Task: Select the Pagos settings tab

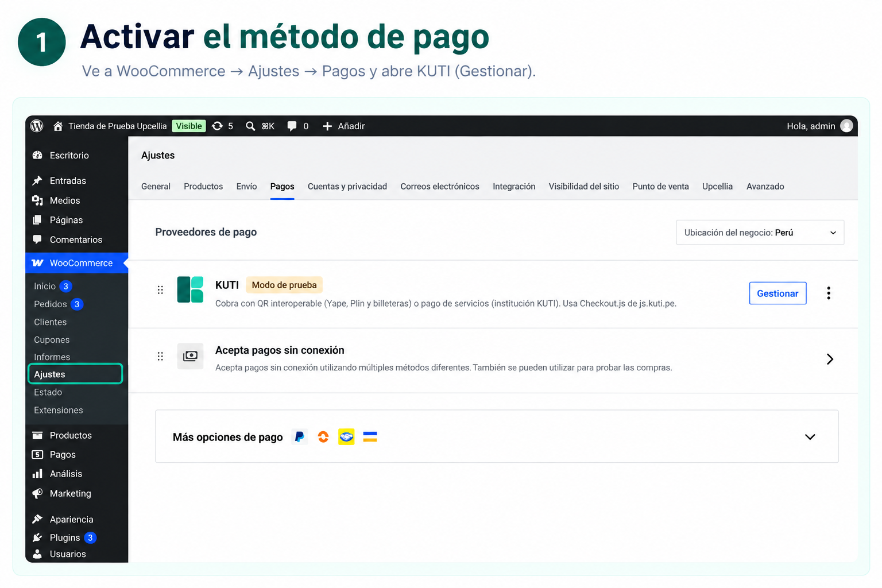Action: coord(282,186)
